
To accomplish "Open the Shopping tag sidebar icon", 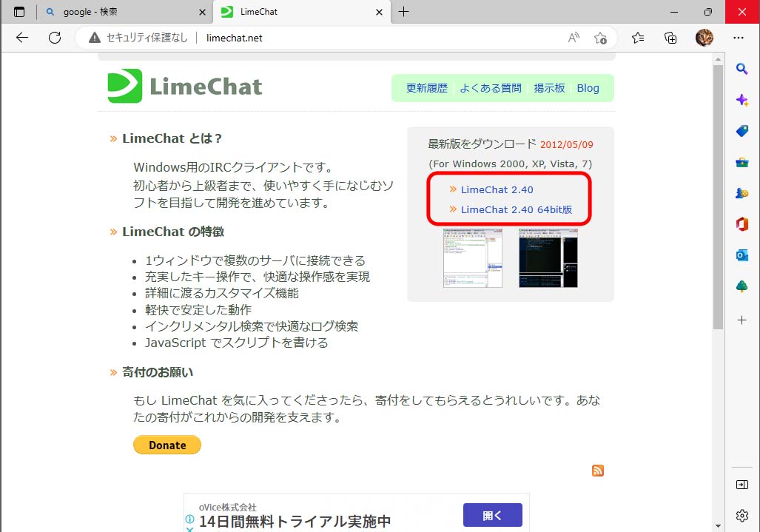I will [741, 131].
